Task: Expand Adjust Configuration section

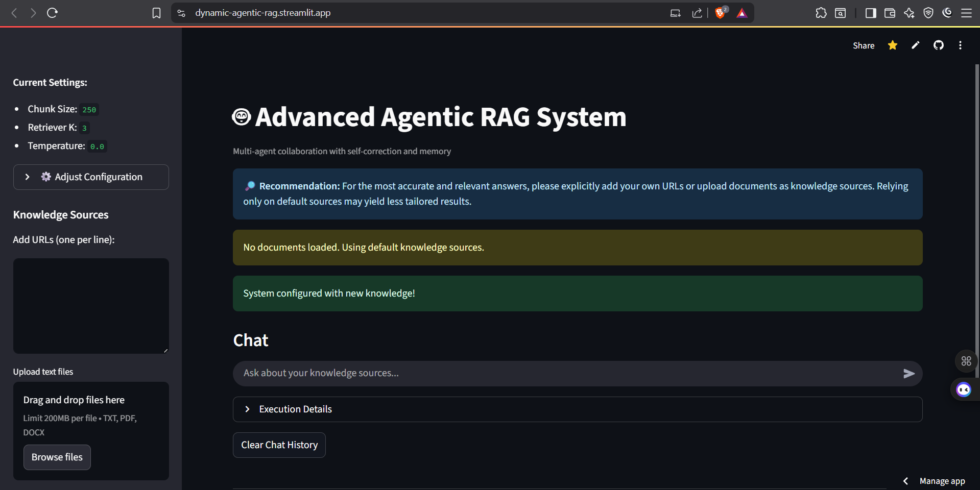Action: pyautogui.click(x=91, y=177)
